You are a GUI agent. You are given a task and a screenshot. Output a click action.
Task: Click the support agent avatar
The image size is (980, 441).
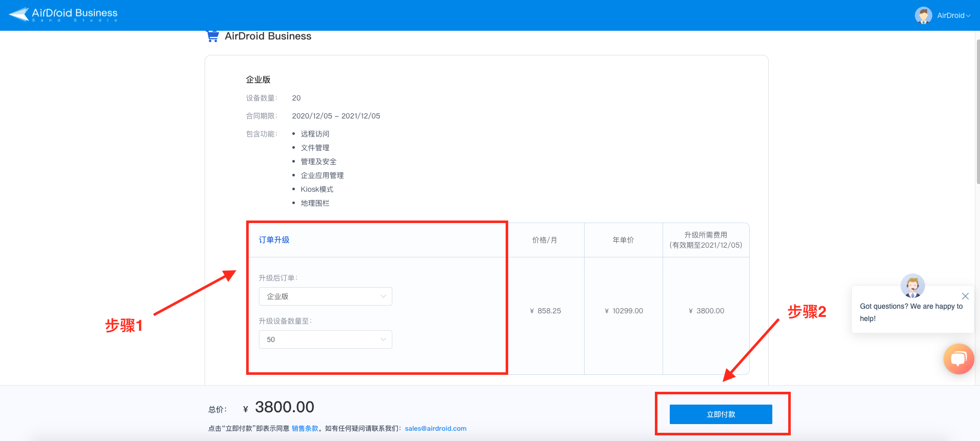pos(912,286)
